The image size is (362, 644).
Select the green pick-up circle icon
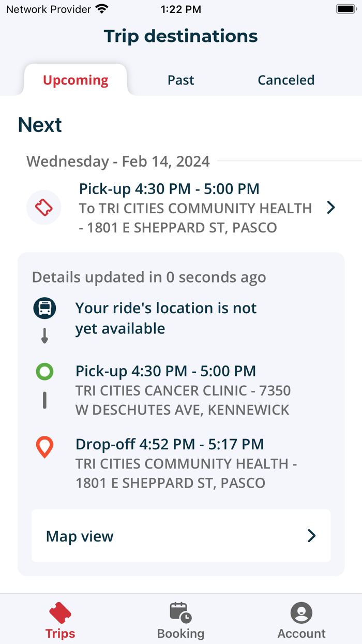tap(44, 371)
